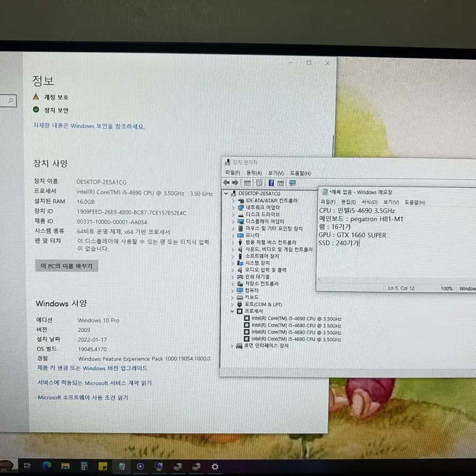Open File Explorer from the taskbar

65,465
